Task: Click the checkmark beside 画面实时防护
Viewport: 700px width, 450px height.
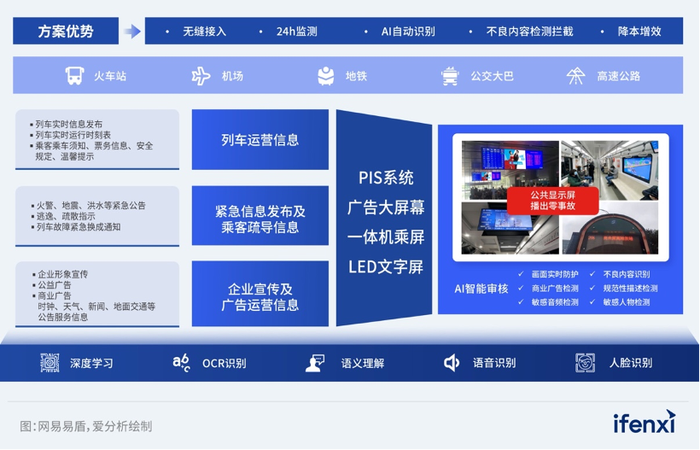Action: coord(521,274)
